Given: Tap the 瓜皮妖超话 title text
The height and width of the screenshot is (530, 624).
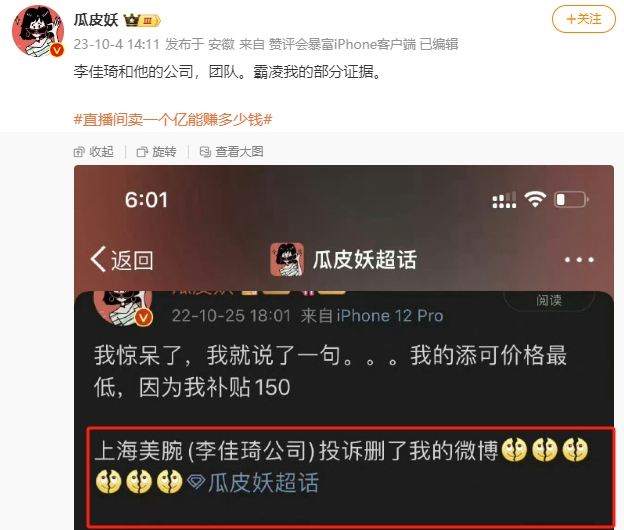Looking at the screenshot, I should tap(365, 260).
